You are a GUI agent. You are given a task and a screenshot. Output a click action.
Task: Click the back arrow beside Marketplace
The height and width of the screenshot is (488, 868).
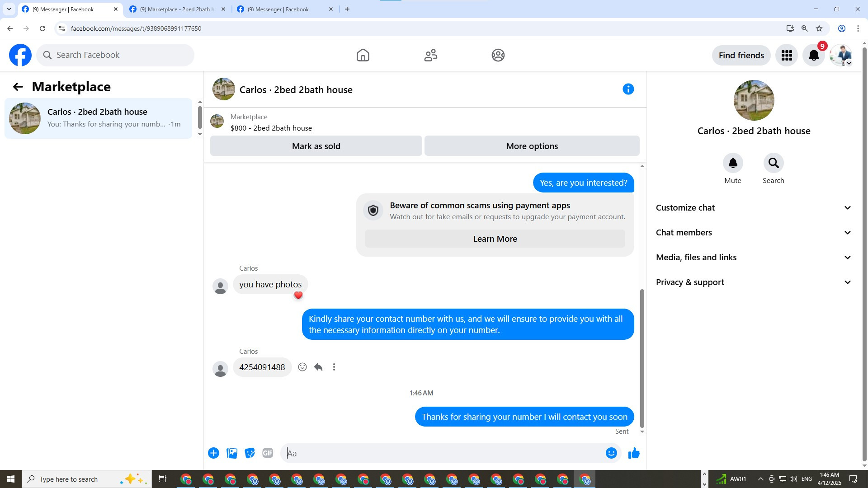18,87
